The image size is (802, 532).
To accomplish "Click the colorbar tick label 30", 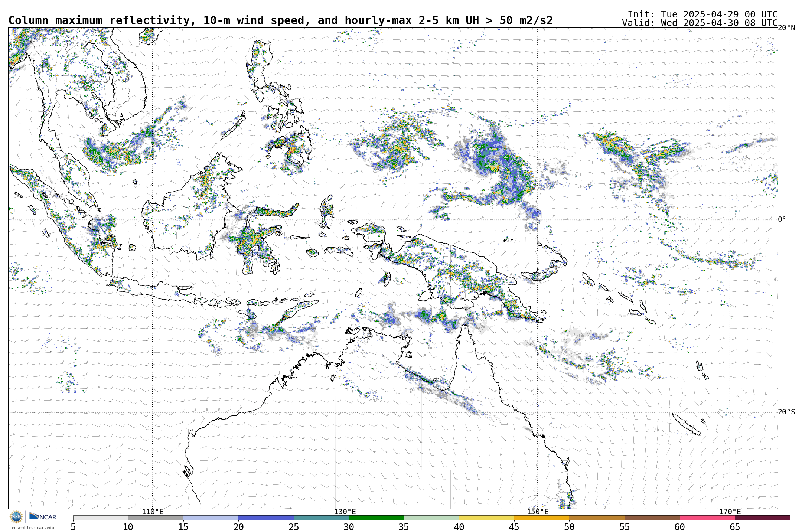I will 349,527.
